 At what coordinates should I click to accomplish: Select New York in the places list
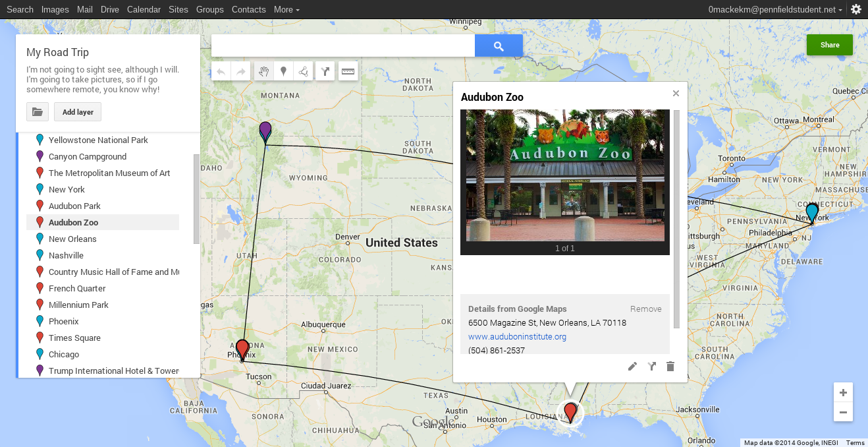click(x=67, y=189)
